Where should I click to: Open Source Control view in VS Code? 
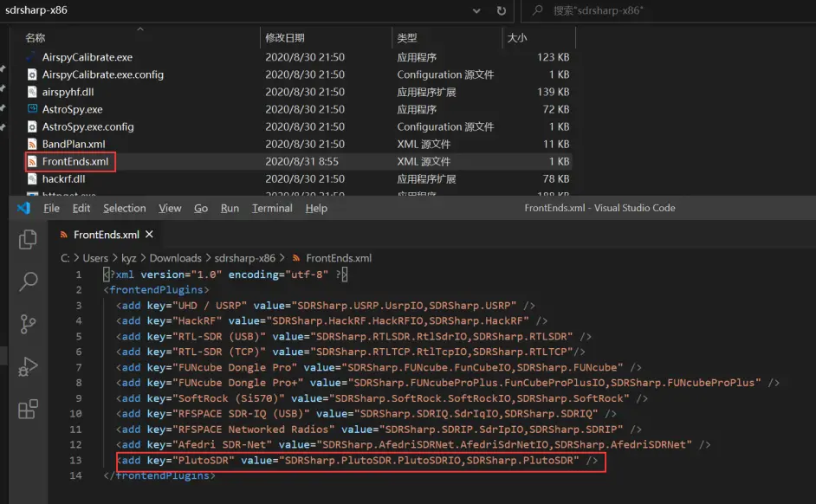(x=28, y=324)
